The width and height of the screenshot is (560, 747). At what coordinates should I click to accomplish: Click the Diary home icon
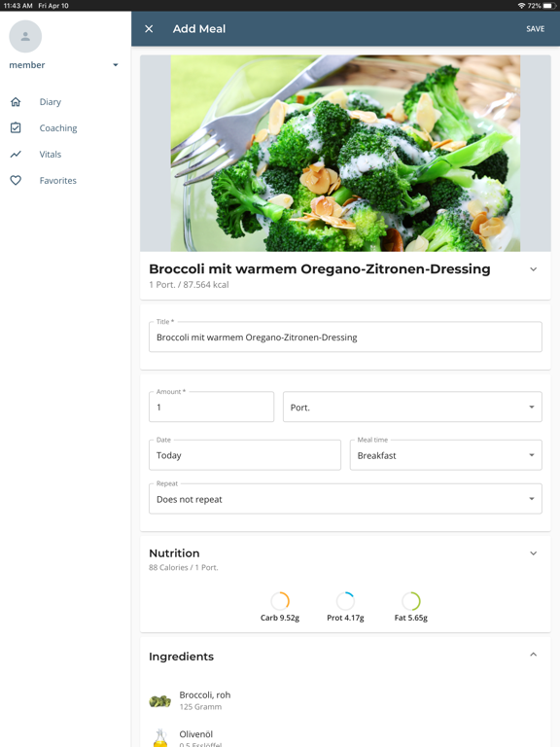click(16, 101)
